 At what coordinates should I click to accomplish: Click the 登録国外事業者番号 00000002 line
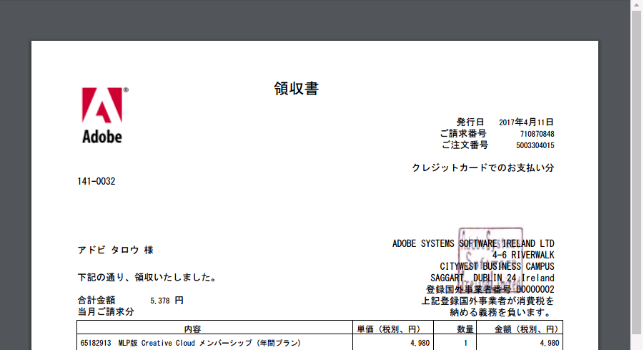490,290
